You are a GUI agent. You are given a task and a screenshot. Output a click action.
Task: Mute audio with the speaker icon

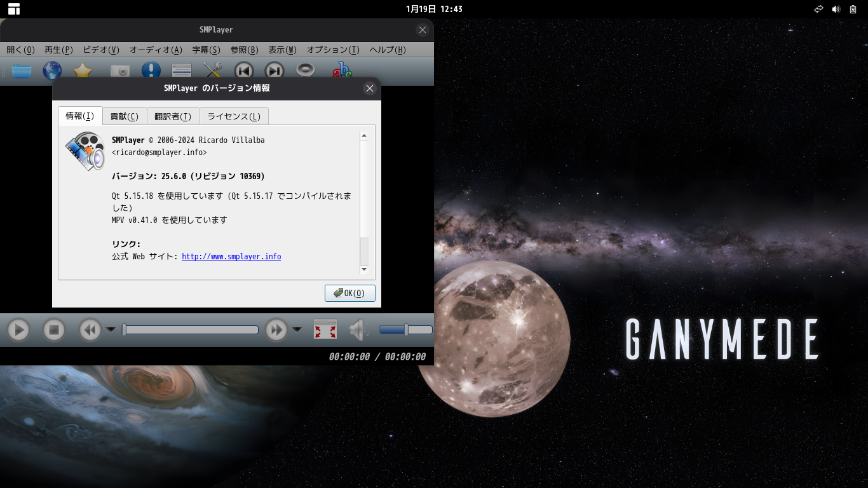[358, 330]
